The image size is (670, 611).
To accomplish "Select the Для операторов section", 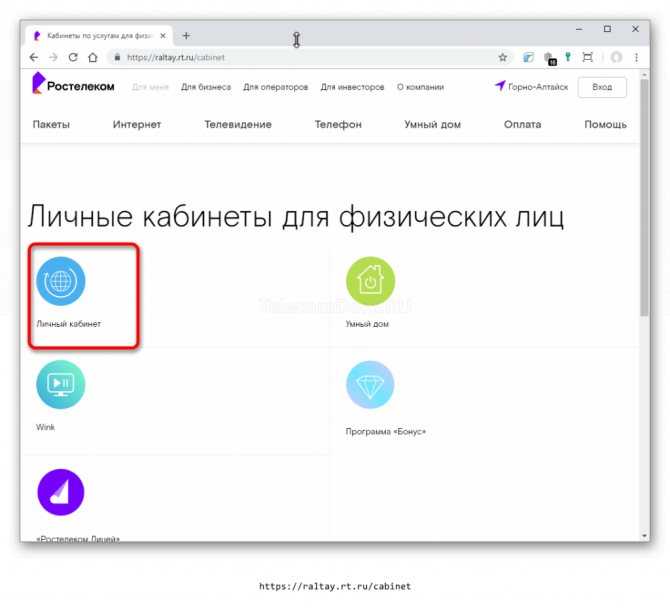I will pos(276,87).
